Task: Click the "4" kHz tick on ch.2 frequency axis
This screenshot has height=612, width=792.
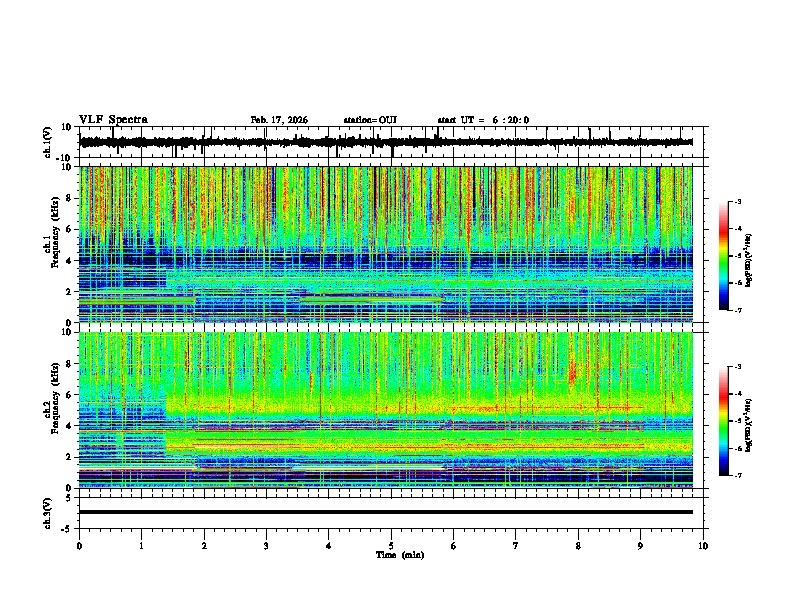Action: coord(69,426)
